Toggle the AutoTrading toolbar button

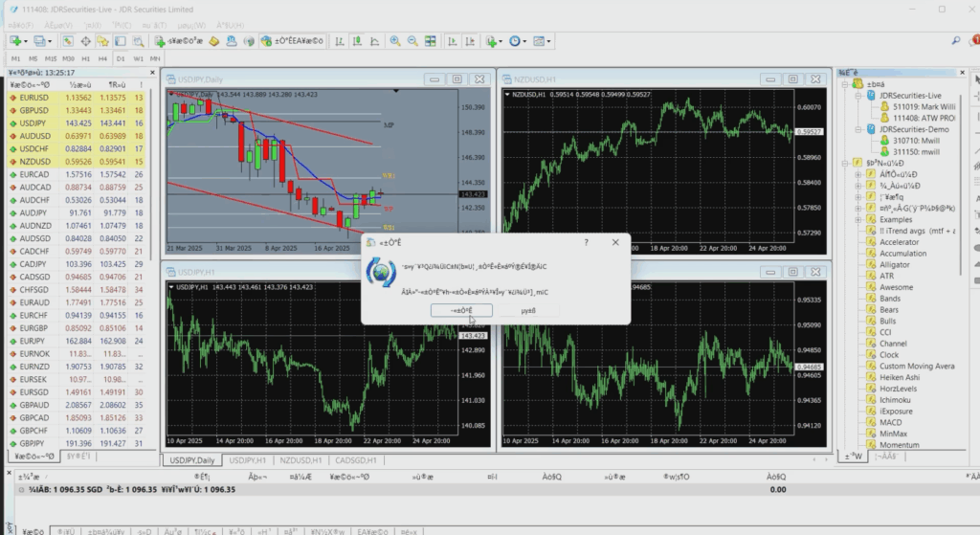pos(293,41)
